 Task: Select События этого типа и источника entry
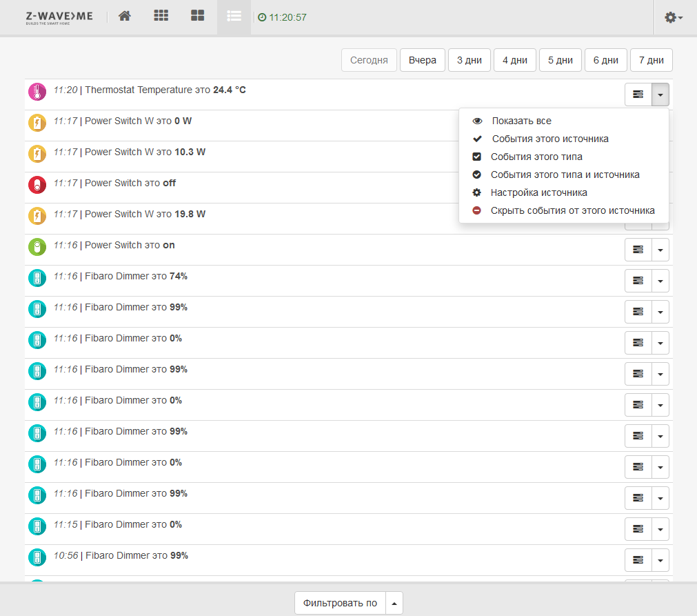pyautogui.click(x=564, y=175)
